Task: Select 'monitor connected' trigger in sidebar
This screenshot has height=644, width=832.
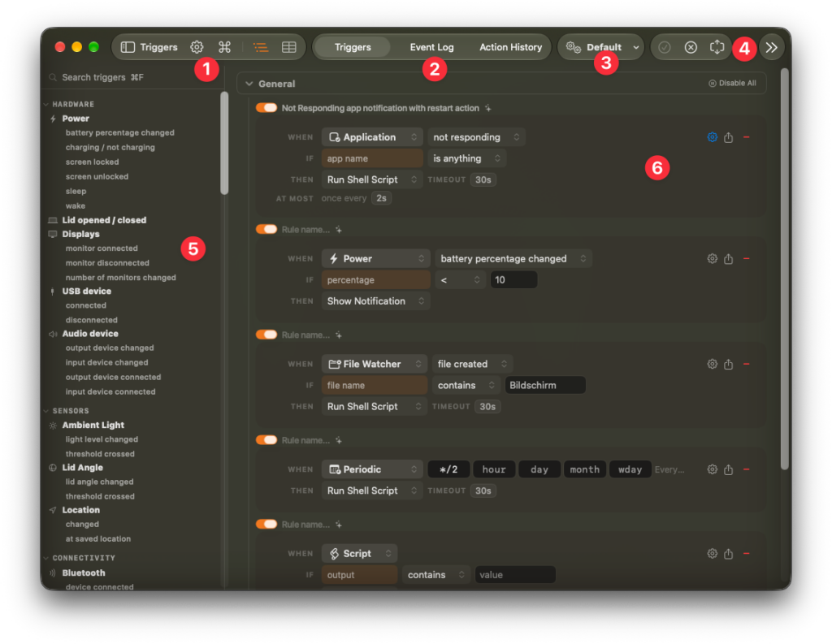Action: pos(102,249)
